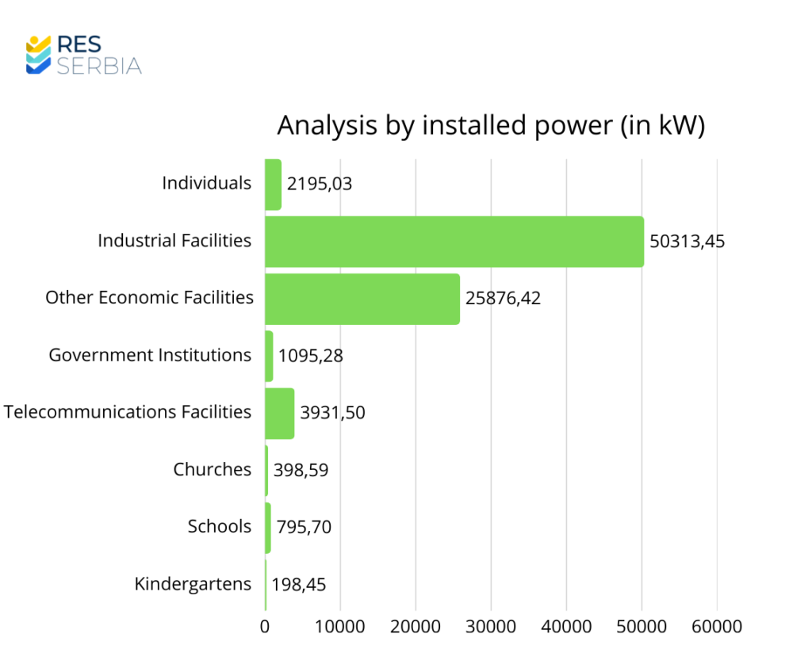Click the Industrial Facilities green bar
Viewport: 812px width, 649px height.
pos(454,241)
